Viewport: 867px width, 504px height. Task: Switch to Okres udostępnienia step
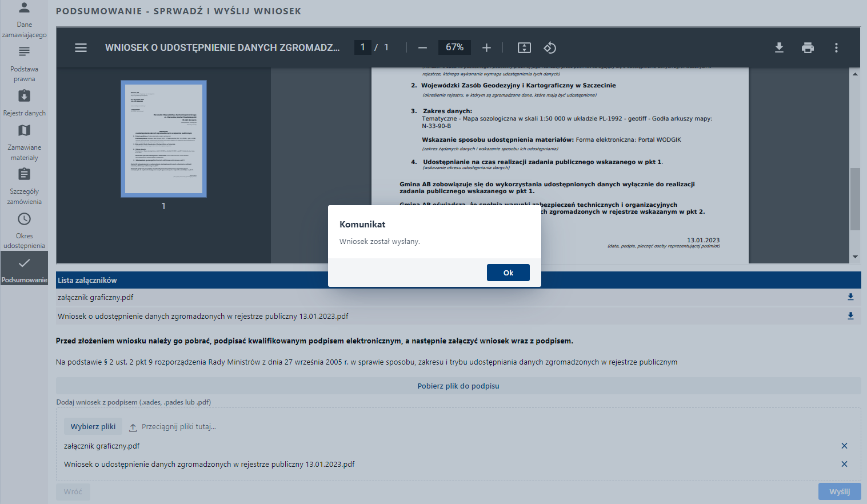point(24,230)
